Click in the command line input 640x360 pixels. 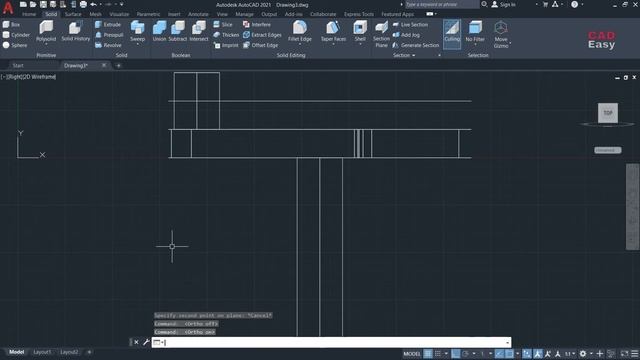tap(331, 342)
